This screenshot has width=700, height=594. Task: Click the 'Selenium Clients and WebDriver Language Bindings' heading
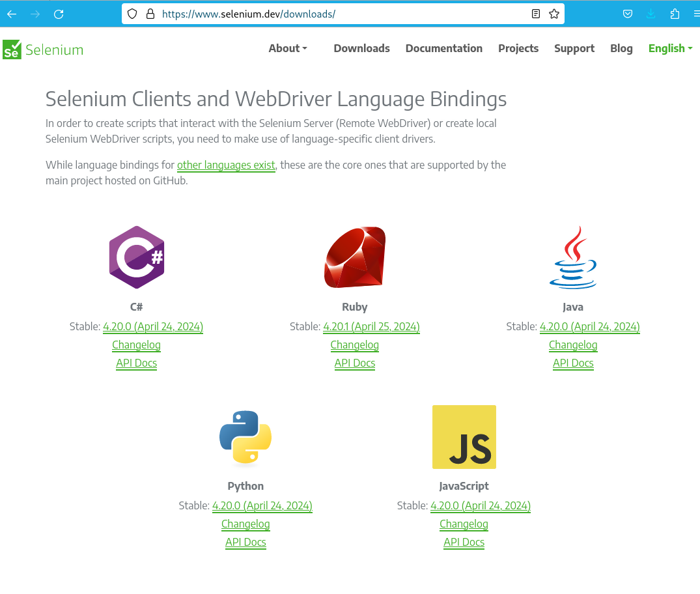(276, 99)
